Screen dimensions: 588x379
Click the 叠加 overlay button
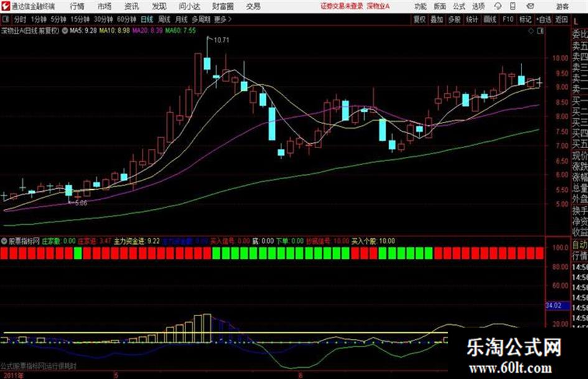437,19
